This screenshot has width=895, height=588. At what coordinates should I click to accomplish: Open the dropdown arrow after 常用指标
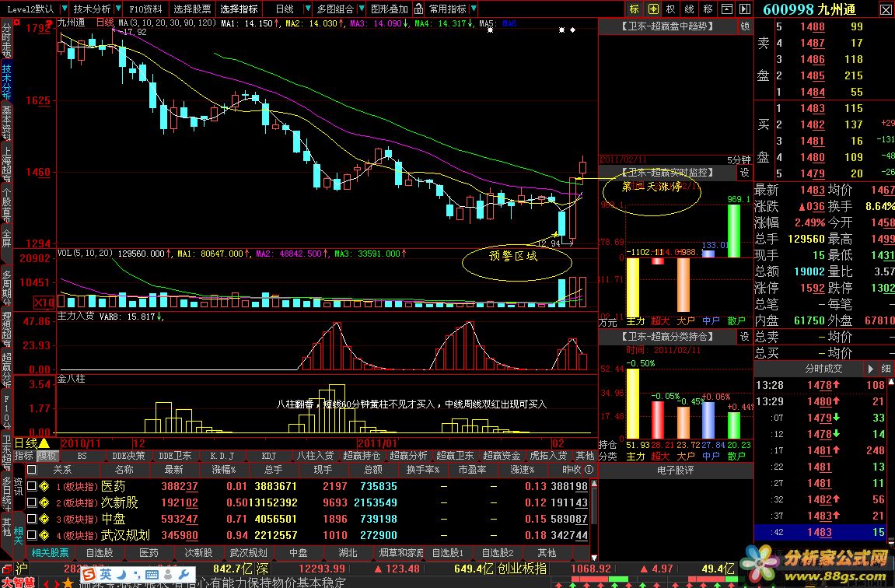tap(474, 9)
